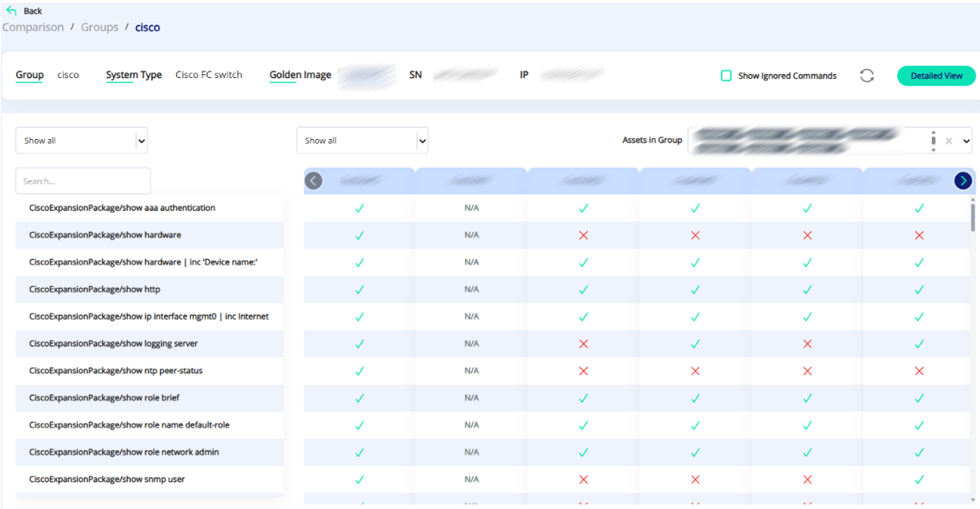Navigate to Groups breadcrumb
The image size is (980, 509).
(x=100, y=27)
